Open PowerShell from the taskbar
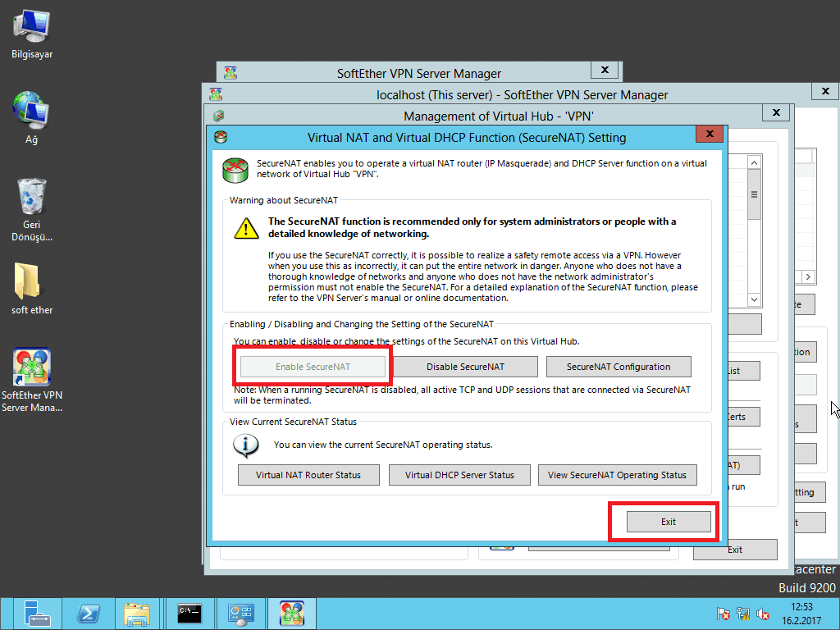Screen dimensions: 840x630 click(89, 614)
